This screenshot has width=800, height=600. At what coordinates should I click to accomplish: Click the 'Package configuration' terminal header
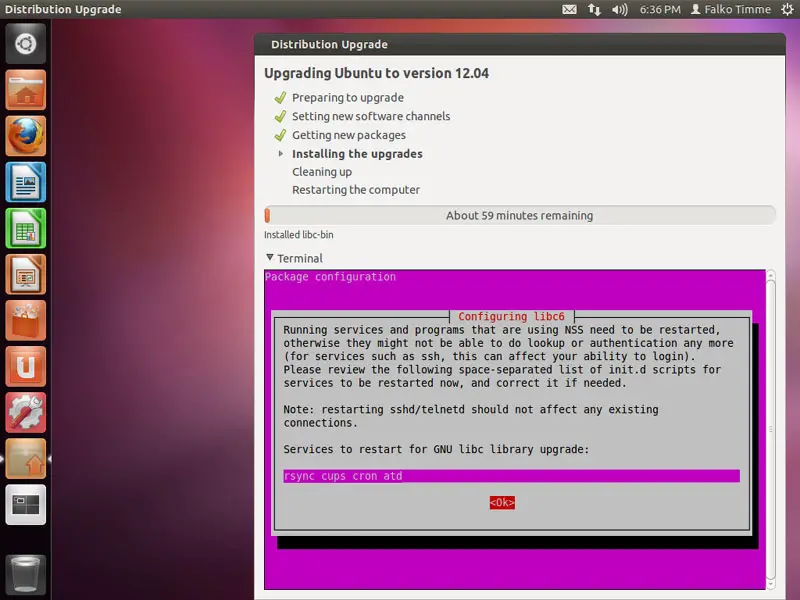coord(330,277)
